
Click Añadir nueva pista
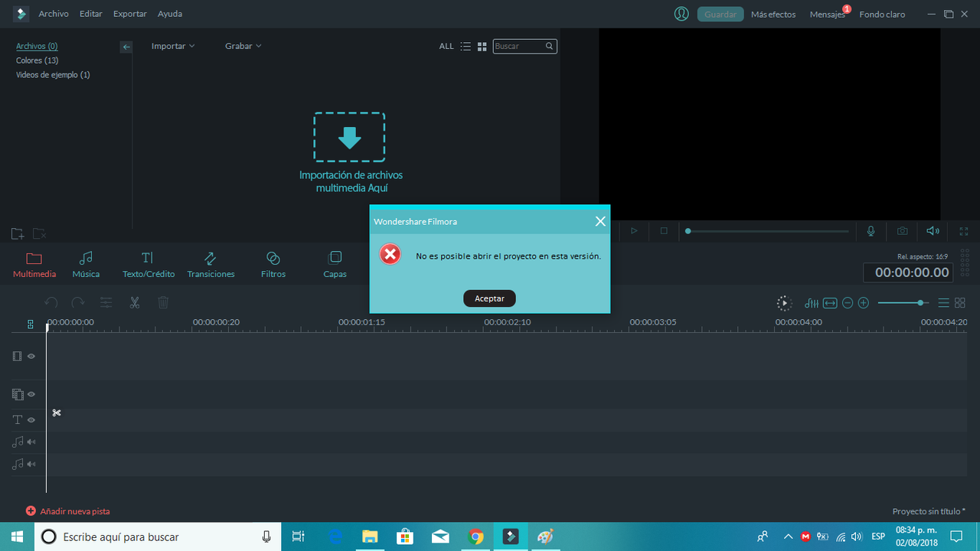[67, 511]
